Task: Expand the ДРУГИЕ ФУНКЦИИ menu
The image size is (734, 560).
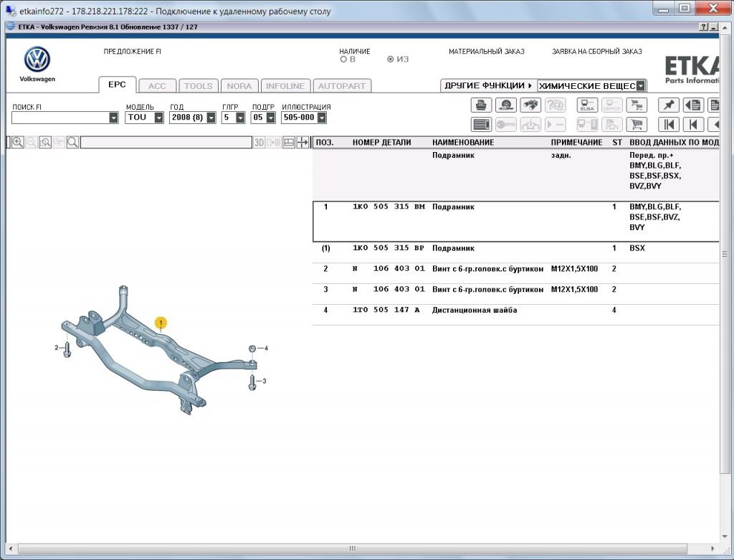Action: coord(488,86)
